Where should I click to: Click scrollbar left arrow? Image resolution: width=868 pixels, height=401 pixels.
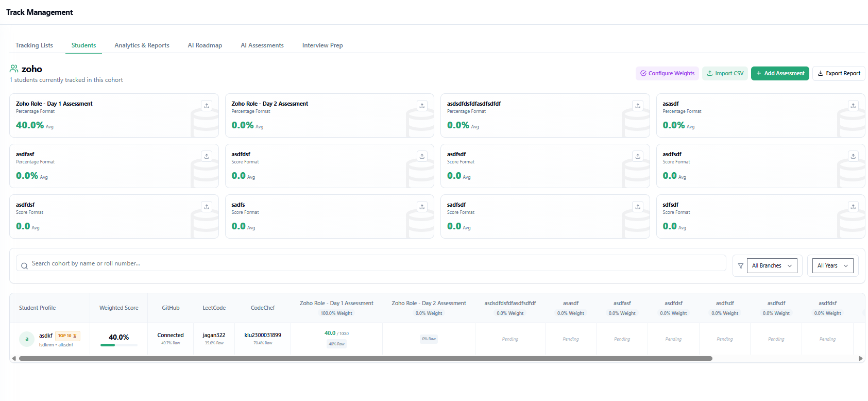[x=14, y=358]
